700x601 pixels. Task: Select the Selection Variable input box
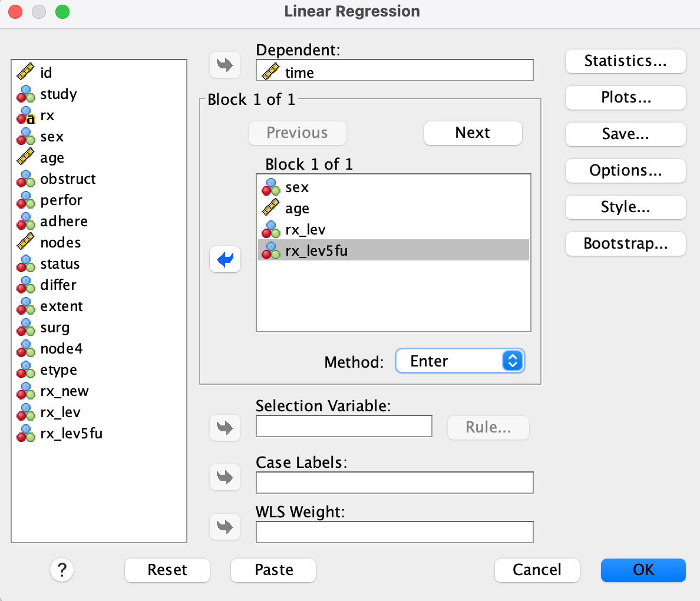[x=344, y=426]
